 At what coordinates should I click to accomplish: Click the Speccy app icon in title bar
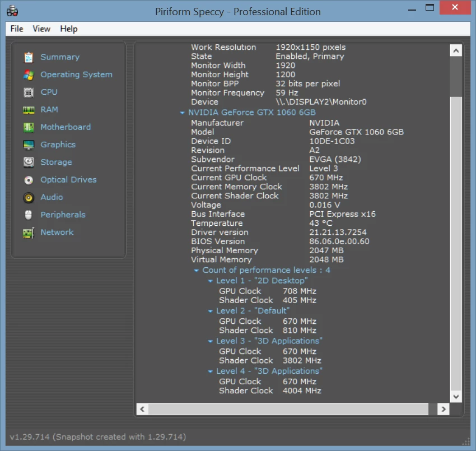point(12,11)
